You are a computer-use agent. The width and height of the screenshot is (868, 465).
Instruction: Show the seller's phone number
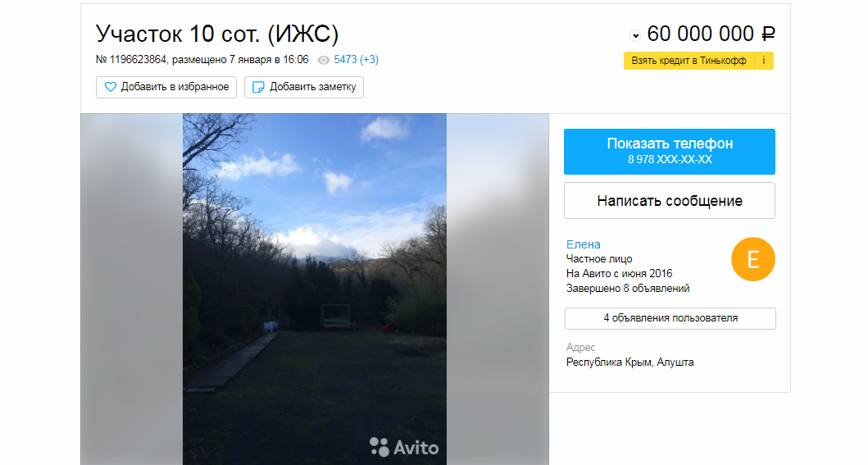(x=670, y=152)
